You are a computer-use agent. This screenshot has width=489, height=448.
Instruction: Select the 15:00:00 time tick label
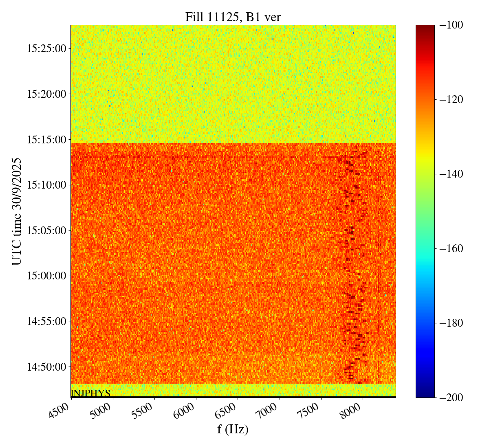[46, 276]
